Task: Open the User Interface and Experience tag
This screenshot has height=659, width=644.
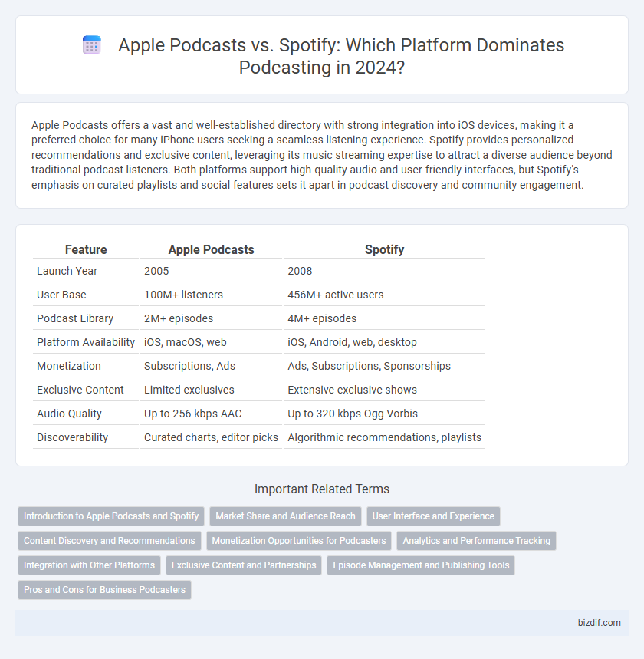Action: (433, 516)
